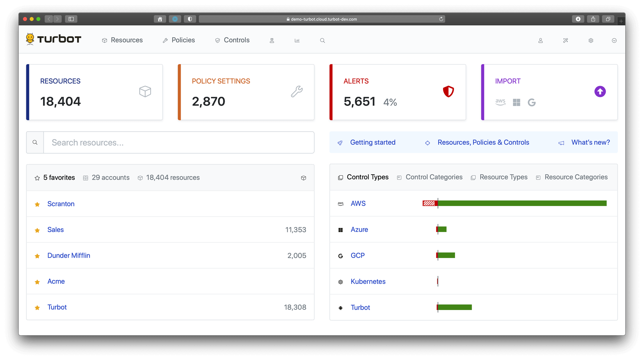Click the permissions person icon in navbar
The image size is (644, 360).
(272, 40)
